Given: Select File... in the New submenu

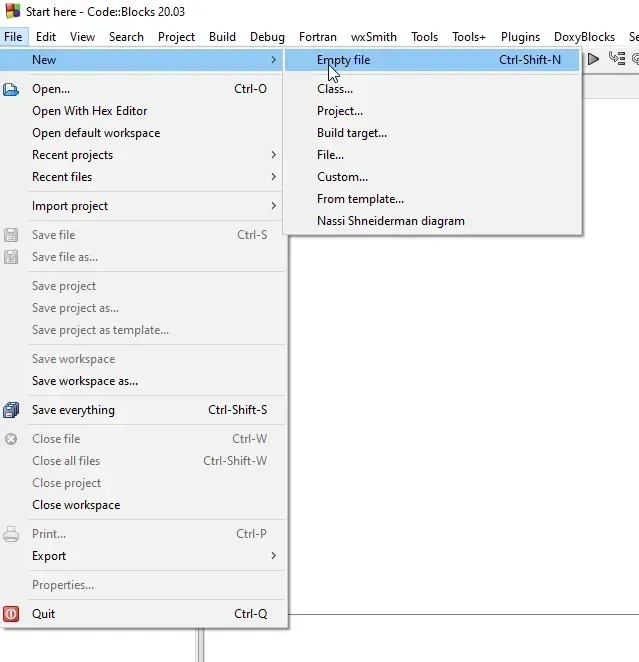Looking at the screenshot, I should click(x=432, y=155).
